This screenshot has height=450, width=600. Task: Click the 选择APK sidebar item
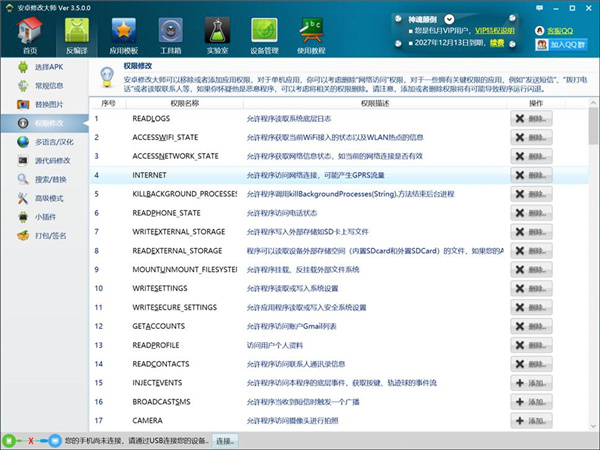point(44,67)
